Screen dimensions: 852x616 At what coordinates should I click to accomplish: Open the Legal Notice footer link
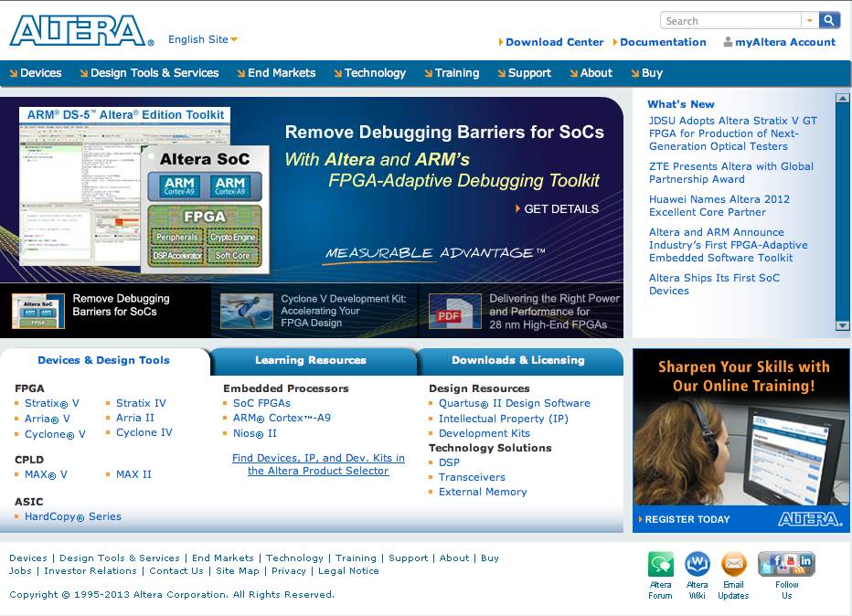click(x=348, y=571)
